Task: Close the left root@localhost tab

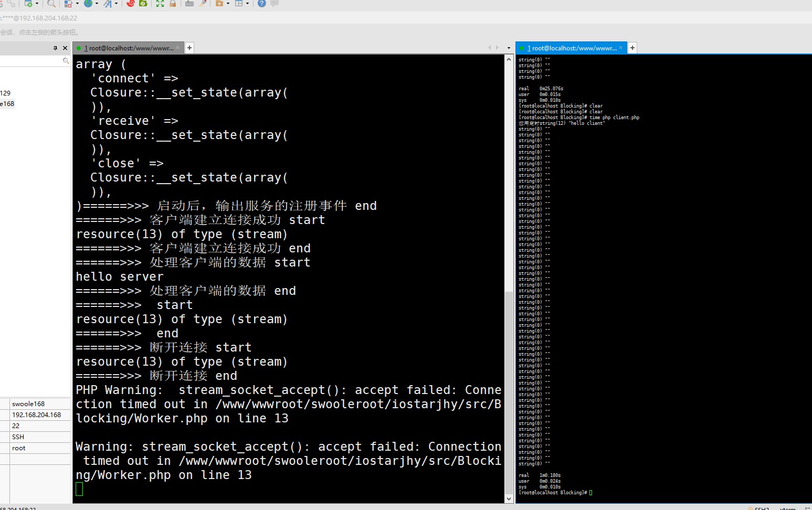Action: [178, 48]
